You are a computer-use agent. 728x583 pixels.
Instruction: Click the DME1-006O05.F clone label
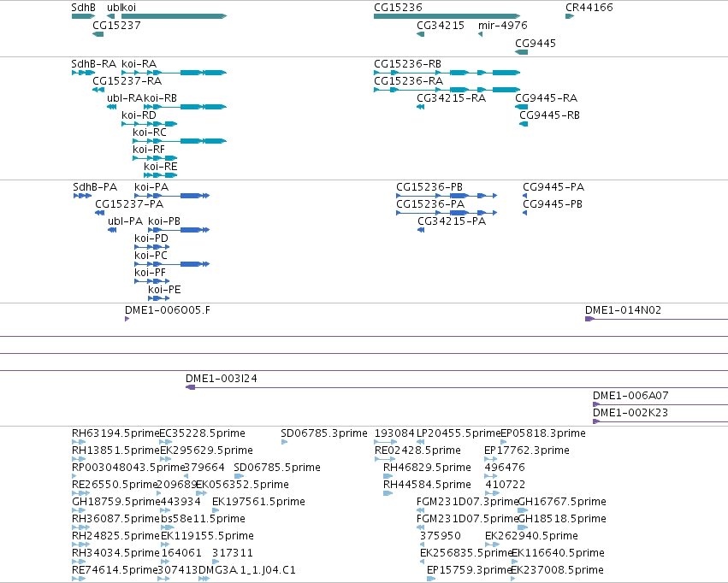(x=168, y=310)
